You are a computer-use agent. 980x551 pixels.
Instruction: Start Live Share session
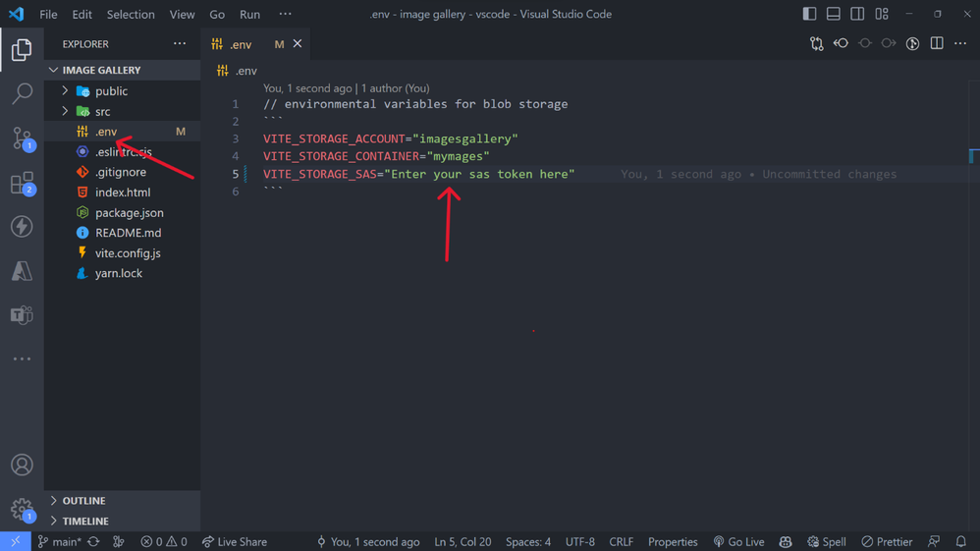[x=235, y=541]
